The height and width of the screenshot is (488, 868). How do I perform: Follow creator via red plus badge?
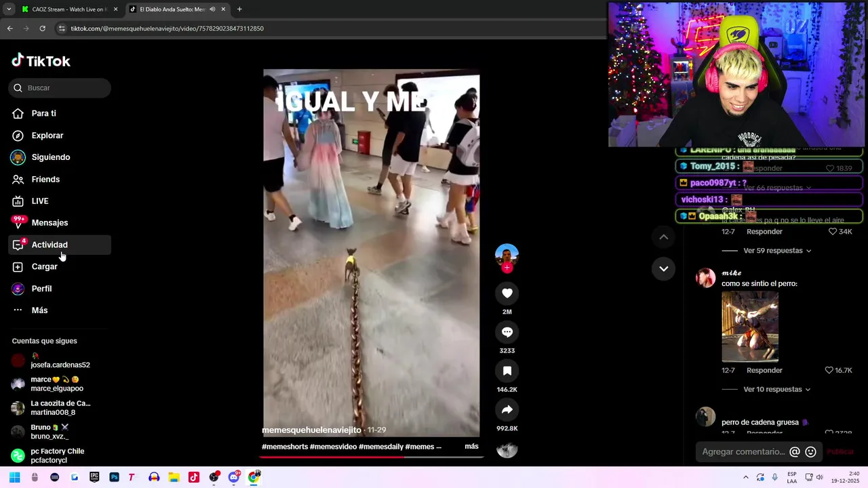(x=507, y=268)
